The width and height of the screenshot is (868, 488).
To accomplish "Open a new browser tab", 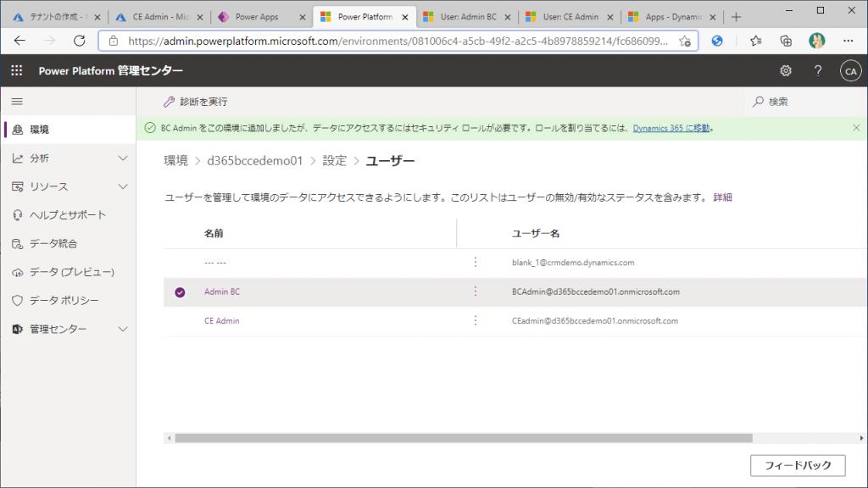I will click(736, 17).
